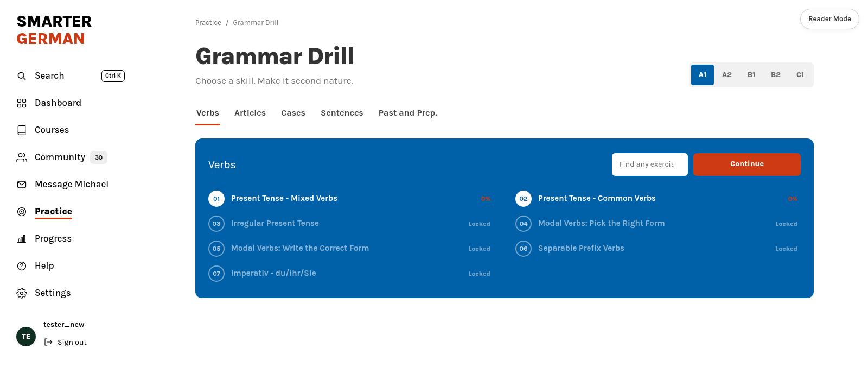Click the 05 exercise number circle

tap(216, 249)
